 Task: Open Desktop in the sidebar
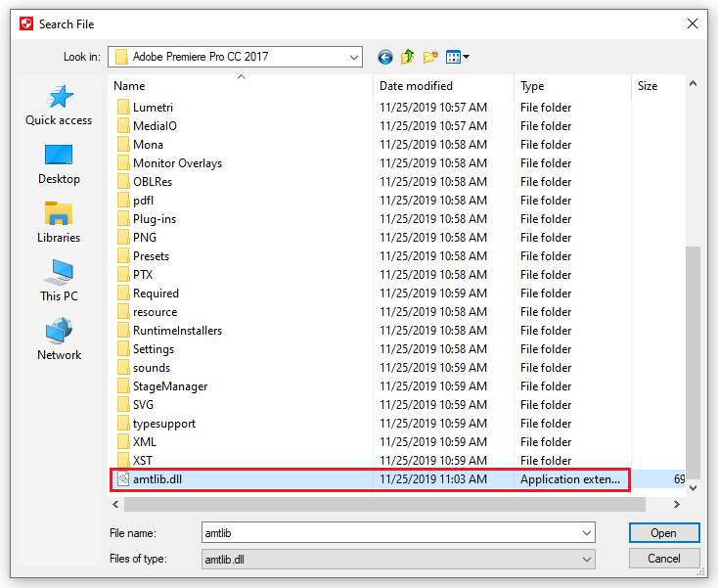click(59, 164)
